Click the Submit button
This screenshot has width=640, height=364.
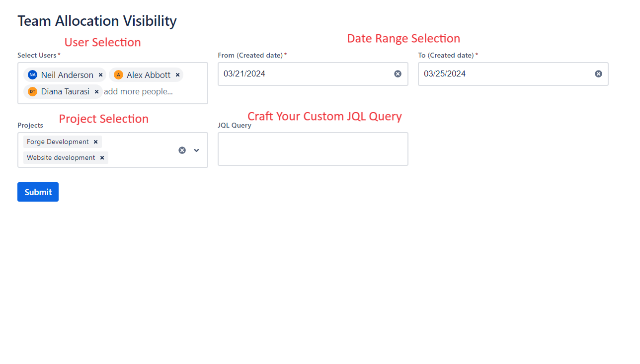[38, 192]
